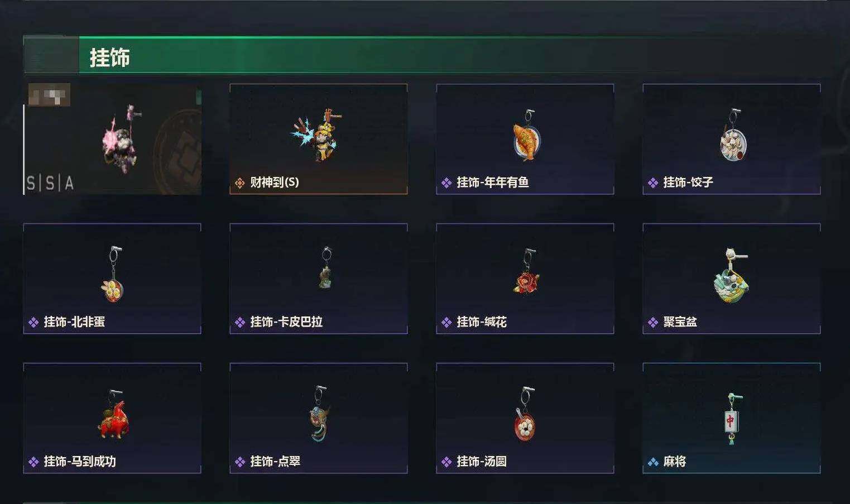Click the blue rarity badge beside 麻将
850x504 pixels.
point(653,462)
